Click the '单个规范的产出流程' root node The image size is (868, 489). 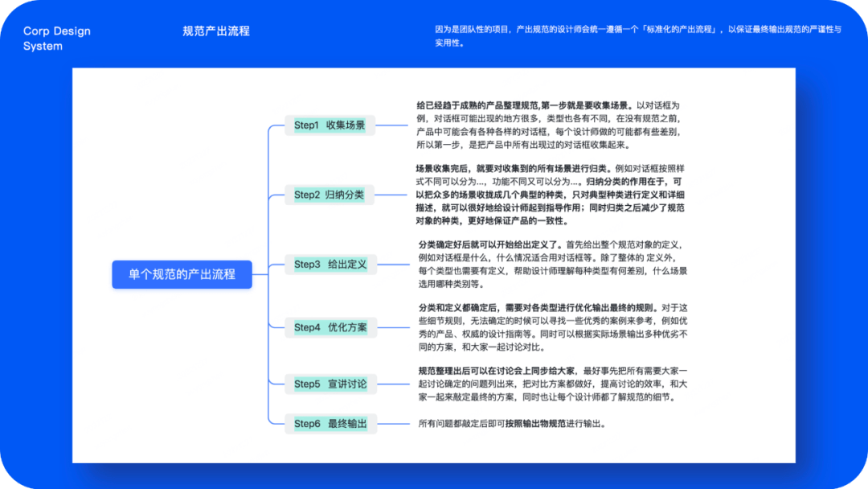pos(182,274)
